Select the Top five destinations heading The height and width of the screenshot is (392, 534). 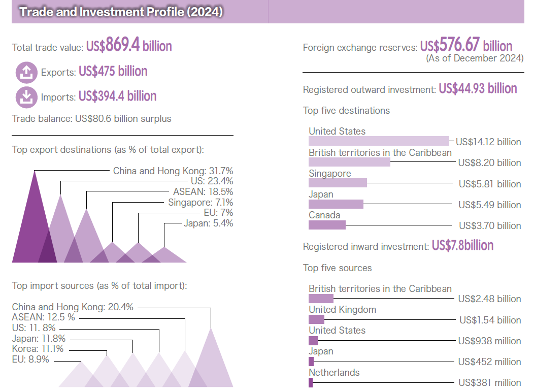point(347,110)
